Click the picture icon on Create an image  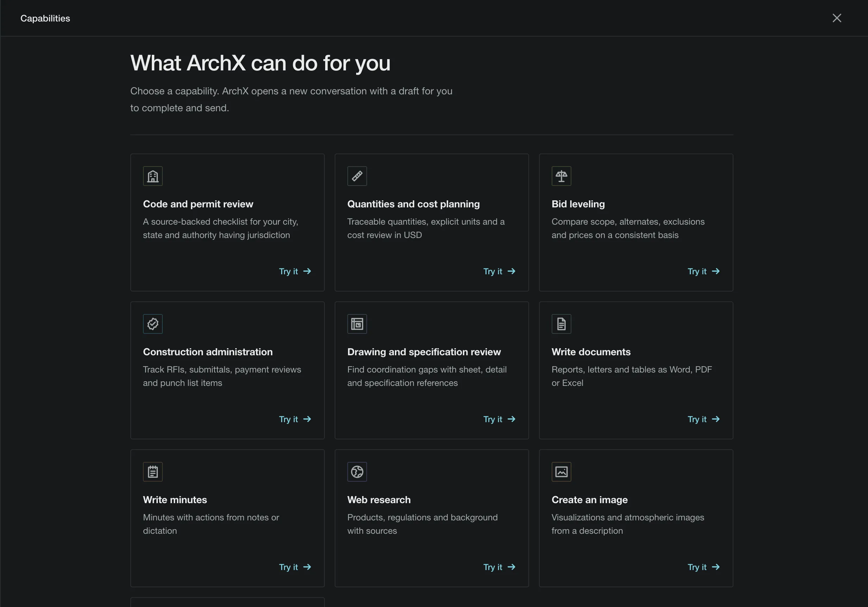point(562,472)
